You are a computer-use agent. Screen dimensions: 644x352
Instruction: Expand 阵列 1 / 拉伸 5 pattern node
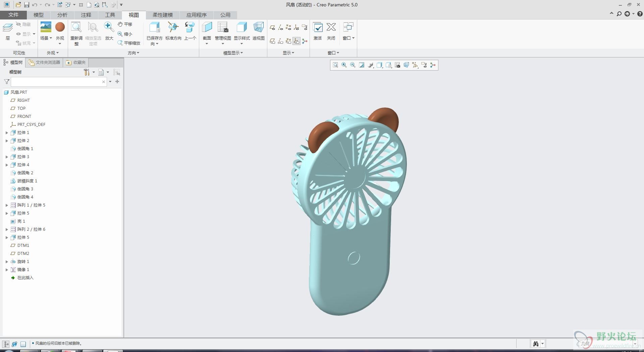click(x=7, y=205)
